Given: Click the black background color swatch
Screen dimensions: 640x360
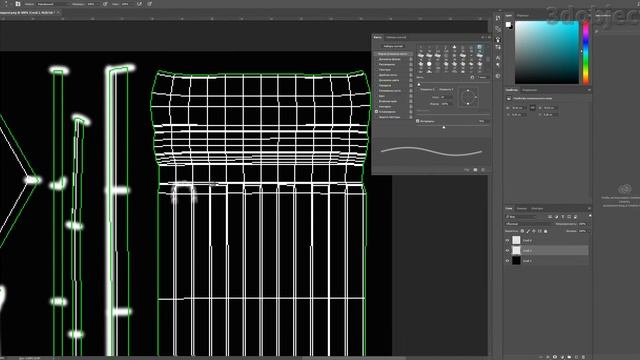Looking at the screenshot, I should 510,27.
